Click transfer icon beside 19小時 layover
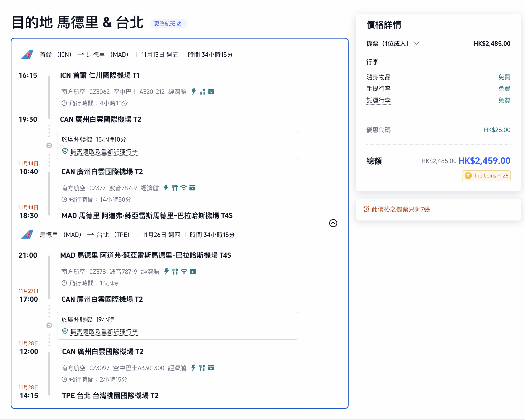 (49, 325)
